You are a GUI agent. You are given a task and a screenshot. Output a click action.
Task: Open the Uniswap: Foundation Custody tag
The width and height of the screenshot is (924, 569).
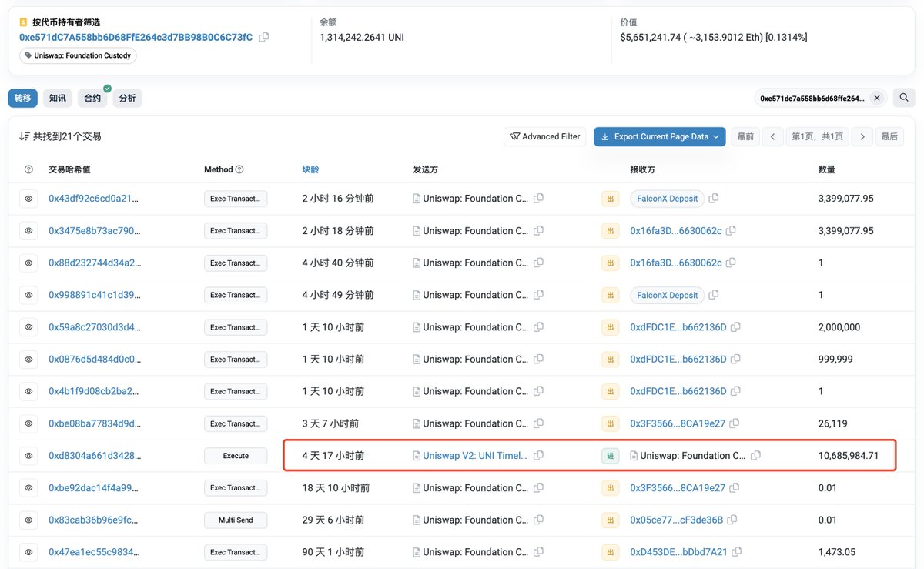tap(78, 55)
